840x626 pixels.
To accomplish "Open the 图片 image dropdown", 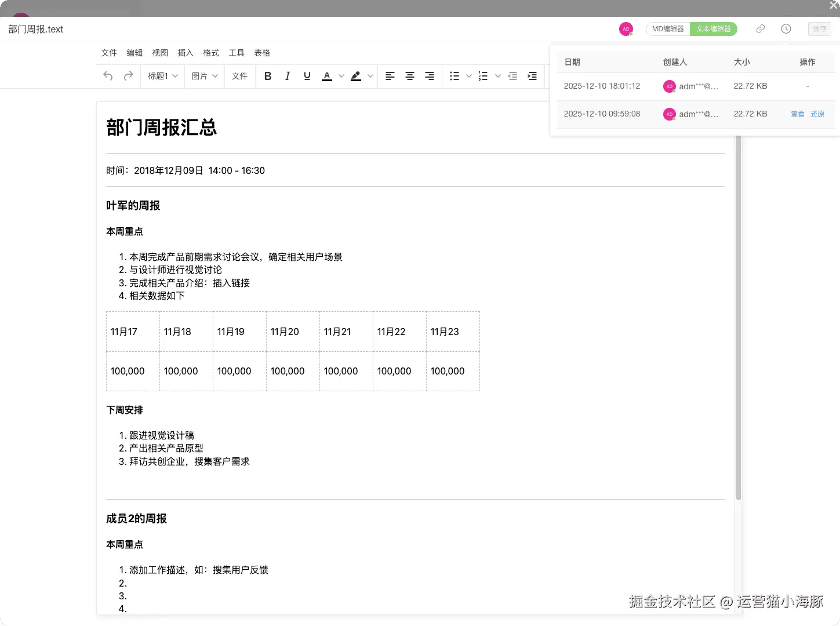I will [x=205, y=76].
